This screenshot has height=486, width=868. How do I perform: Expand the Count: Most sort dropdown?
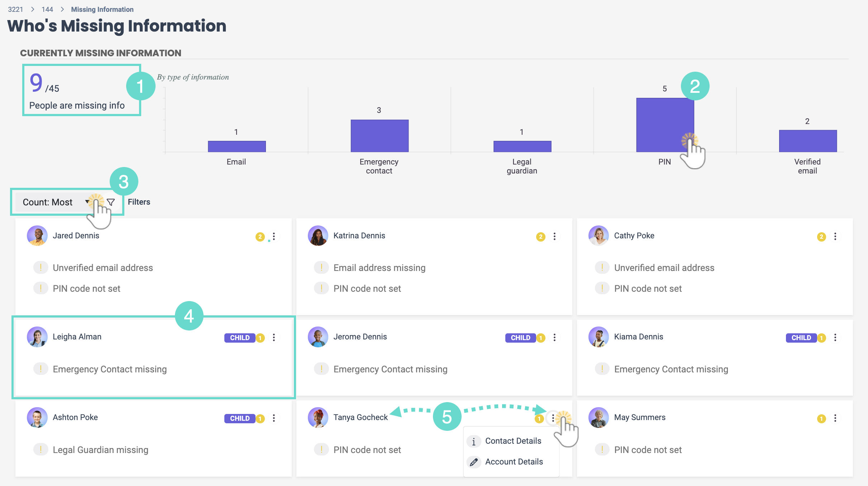(54, 202)
